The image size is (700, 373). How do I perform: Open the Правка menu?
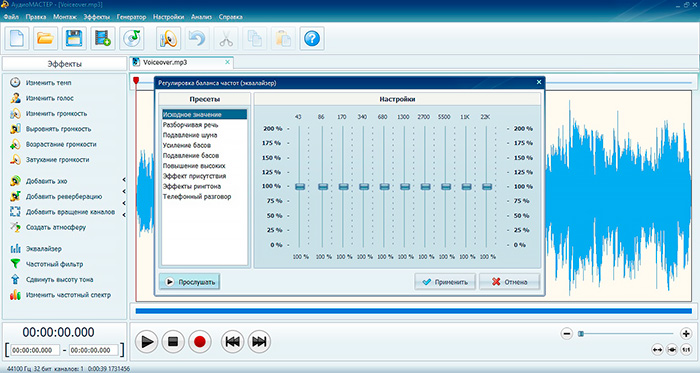(36, 17)
